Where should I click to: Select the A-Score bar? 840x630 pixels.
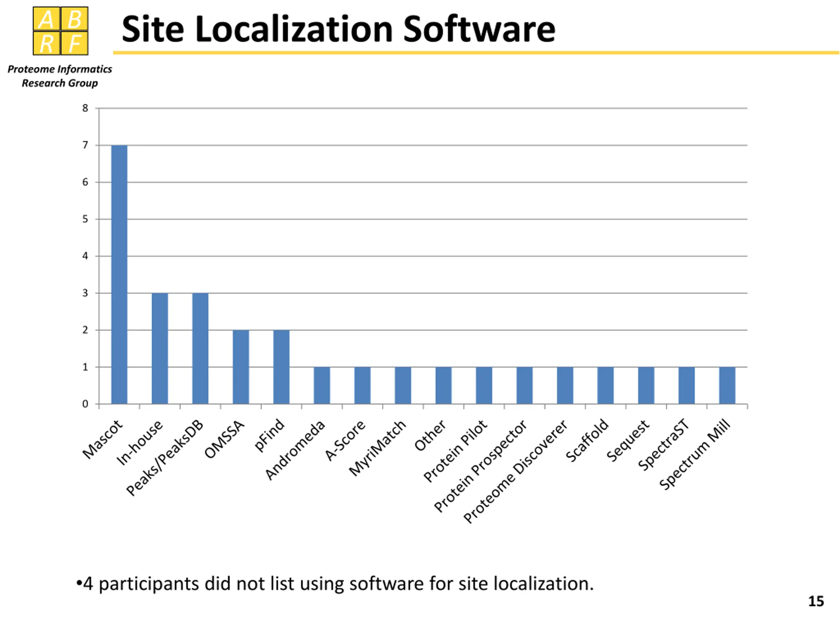coord(362,386)
